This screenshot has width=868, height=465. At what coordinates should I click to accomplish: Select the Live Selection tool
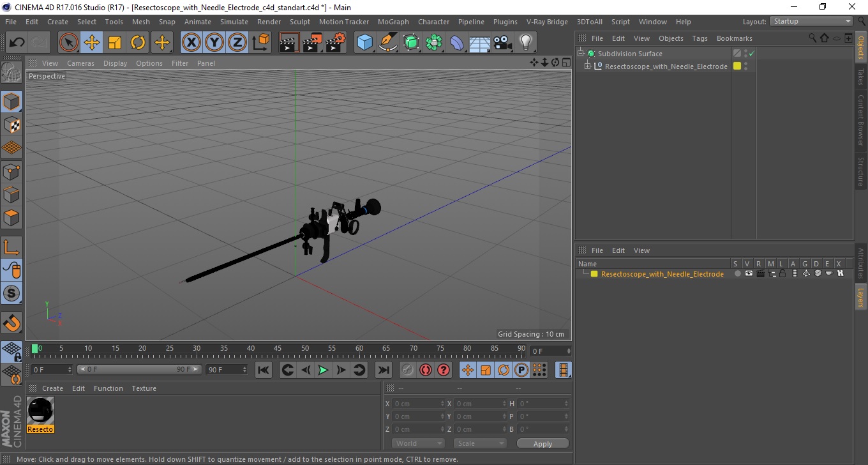[x=69, y=43]
